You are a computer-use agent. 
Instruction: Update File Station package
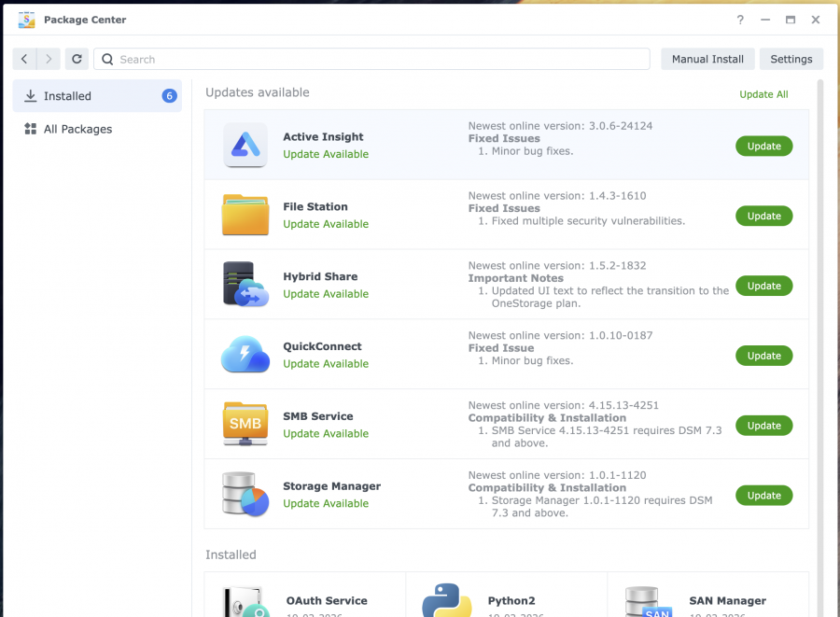click(x=763, y=216)
